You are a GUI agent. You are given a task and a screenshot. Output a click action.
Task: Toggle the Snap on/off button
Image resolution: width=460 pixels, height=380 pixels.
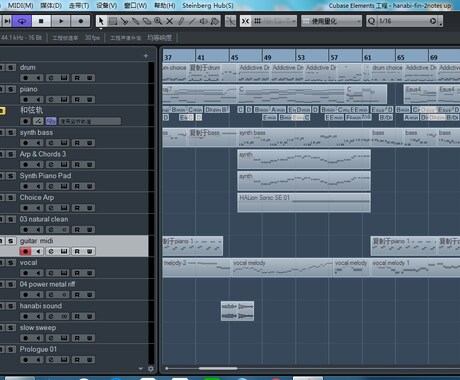(245, 21)
